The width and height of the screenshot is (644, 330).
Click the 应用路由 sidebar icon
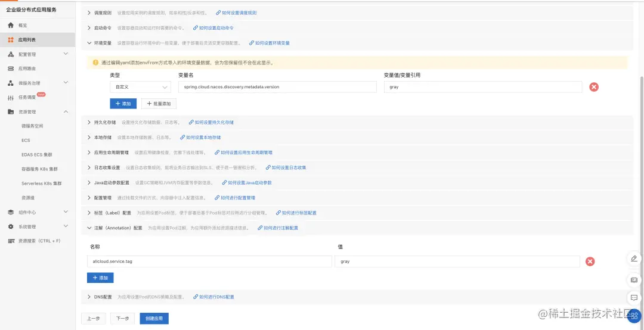pyautogui.click(x=11, y=69)
